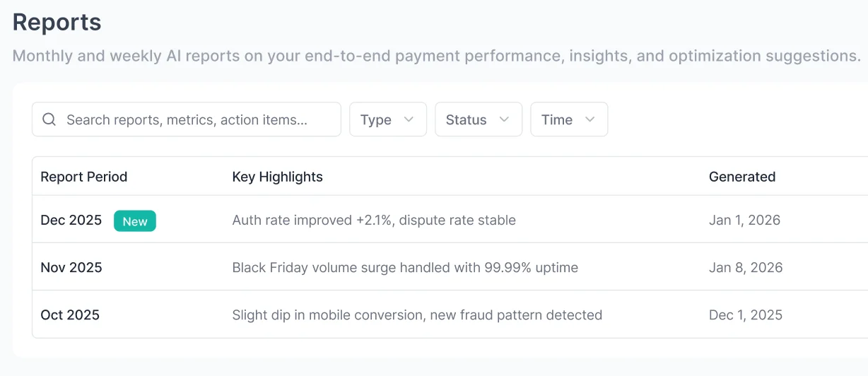Click the Status dropdown chevron arrow
This screenshot has width=868, height=376.
click(504, 119)
